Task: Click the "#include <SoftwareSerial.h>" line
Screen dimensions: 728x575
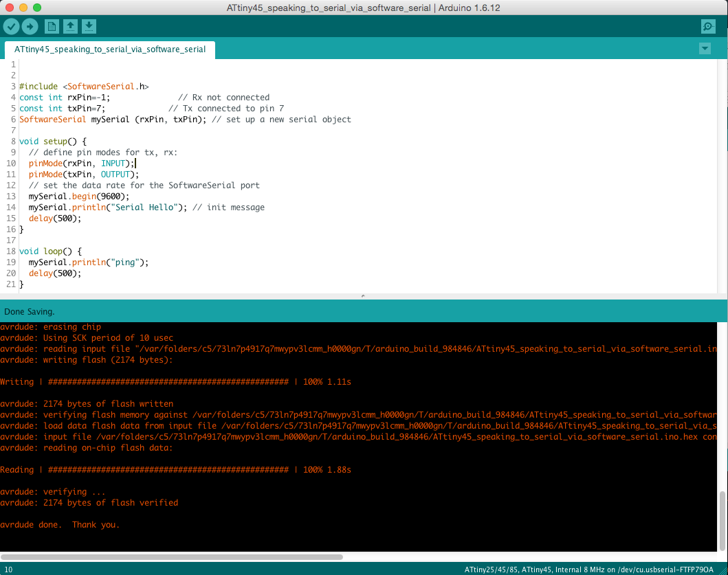Action: pyautogui.click(x=84, y=87)
